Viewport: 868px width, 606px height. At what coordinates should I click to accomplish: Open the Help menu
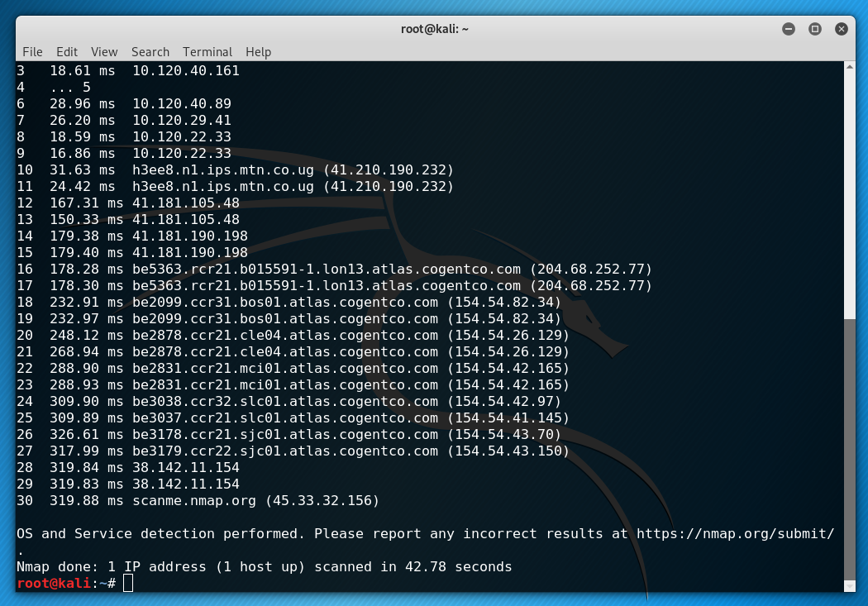point(258,52)
